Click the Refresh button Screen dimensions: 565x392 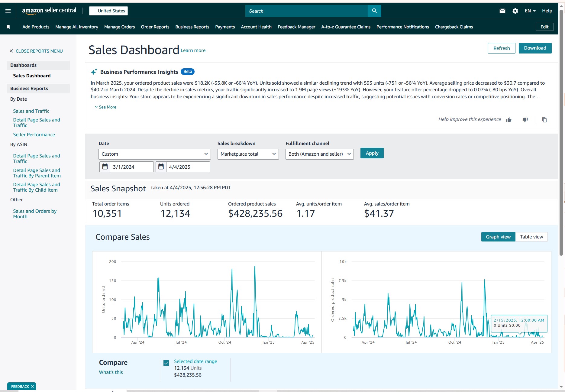click(x=502, y=48)
